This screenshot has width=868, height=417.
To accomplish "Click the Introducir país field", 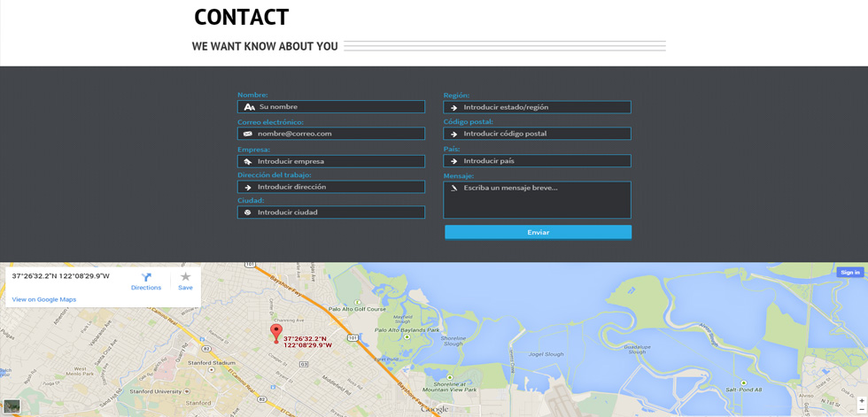I will click(537, 161).
